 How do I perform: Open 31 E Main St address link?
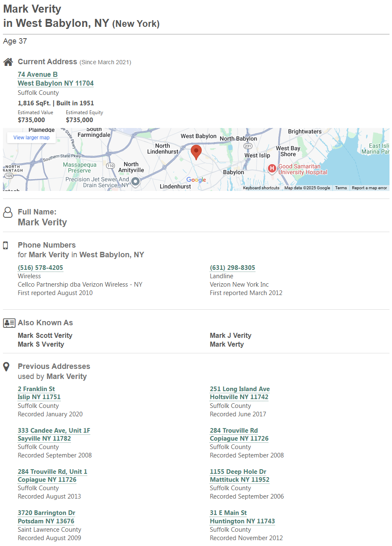pos(228,513)
